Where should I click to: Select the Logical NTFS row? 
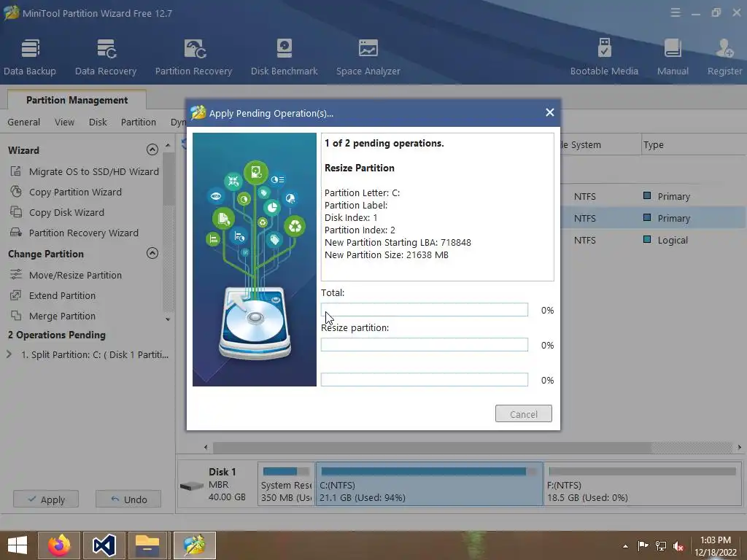pyautogui.click(x=654, y=240)
